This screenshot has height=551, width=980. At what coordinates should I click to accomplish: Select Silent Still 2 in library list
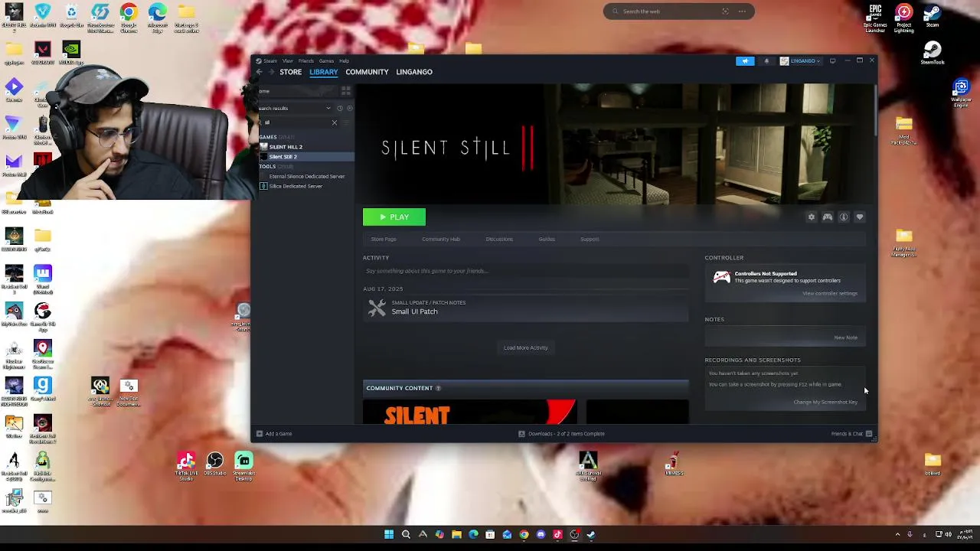(x=306, y=157)
